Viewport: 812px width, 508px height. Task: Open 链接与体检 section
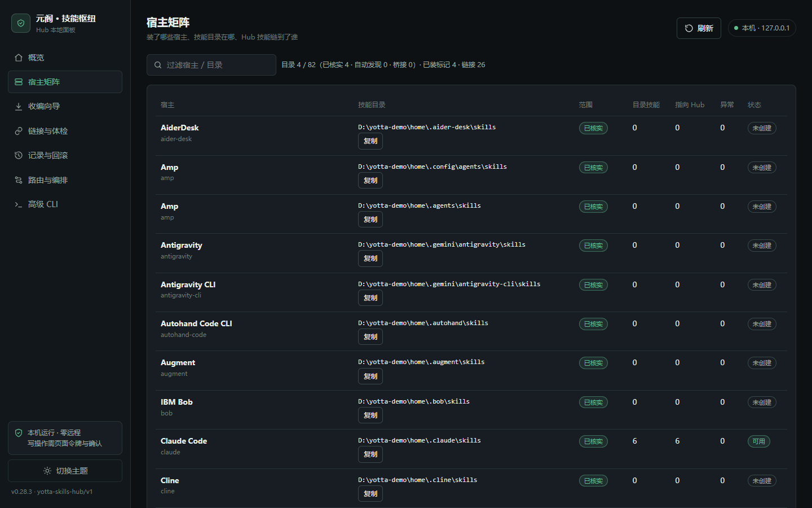(65, 131)
